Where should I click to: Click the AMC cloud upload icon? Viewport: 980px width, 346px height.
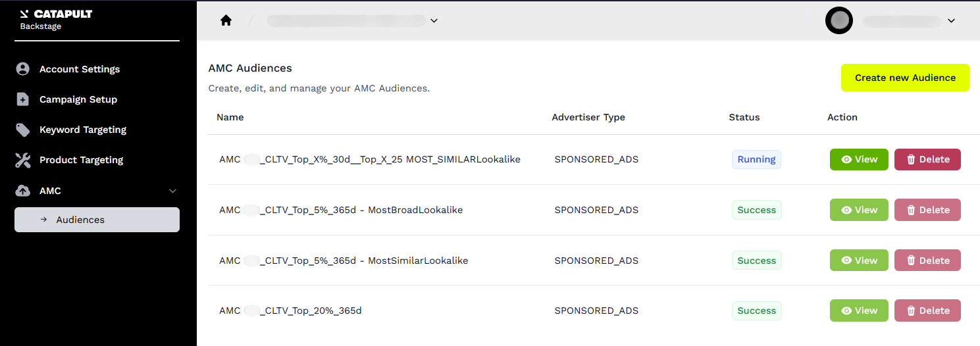tap(23, 191)
